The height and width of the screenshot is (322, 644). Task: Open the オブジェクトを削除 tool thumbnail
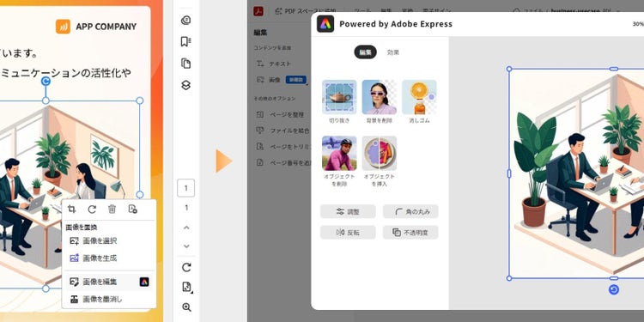(x=339, y=153)
